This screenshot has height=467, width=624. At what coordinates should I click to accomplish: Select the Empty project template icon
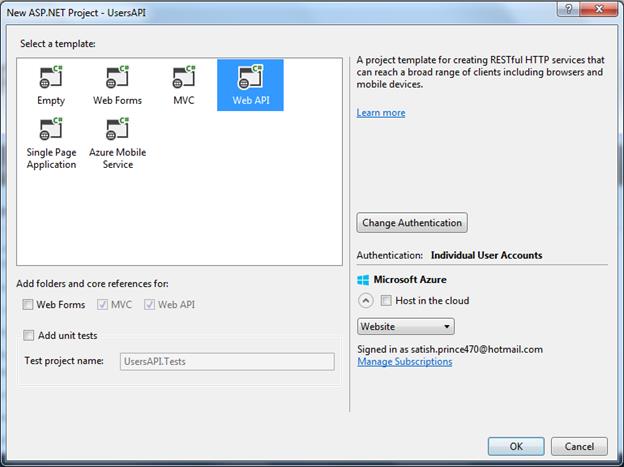(51, 77)
